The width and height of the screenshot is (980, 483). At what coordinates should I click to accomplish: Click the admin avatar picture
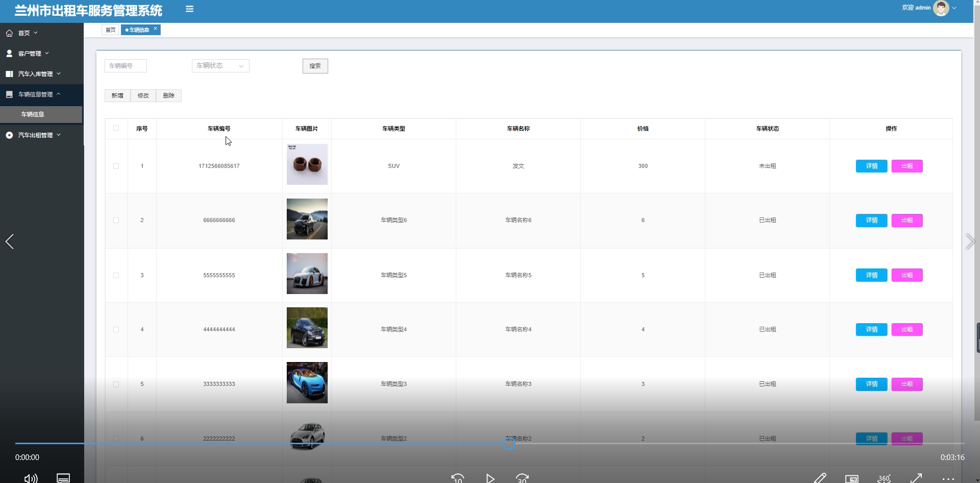pyautogui.click(x=941, y=8)
